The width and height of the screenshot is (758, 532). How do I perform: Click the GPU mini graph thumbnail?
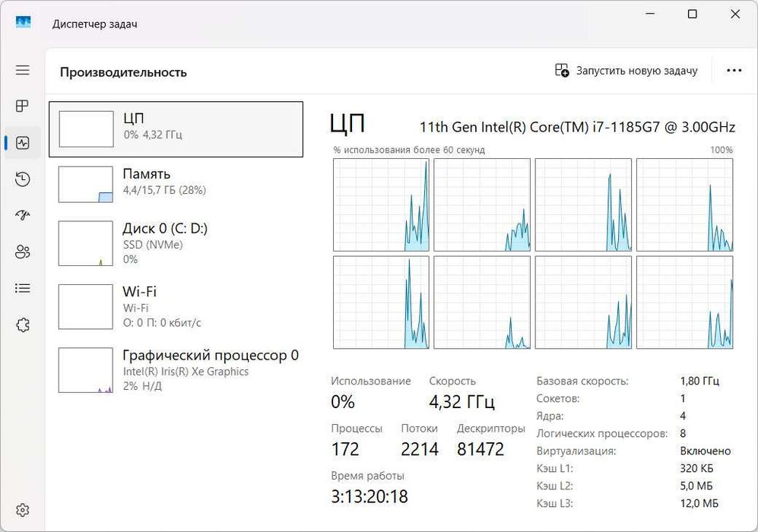[86, 370]
